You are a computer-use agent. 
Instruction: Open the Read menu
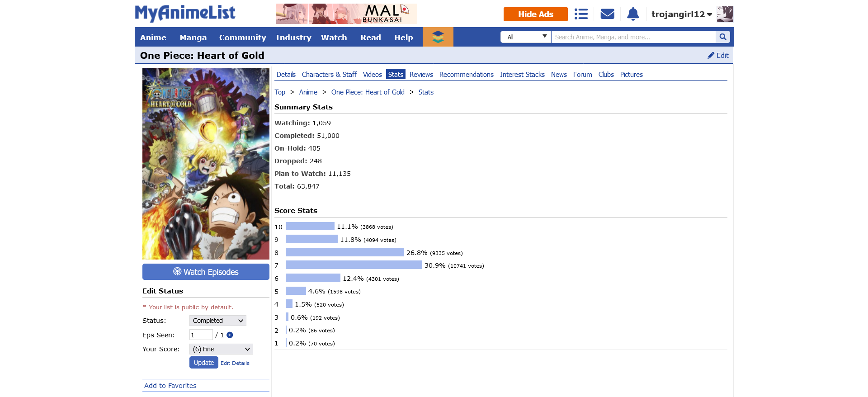pos(371,38)
